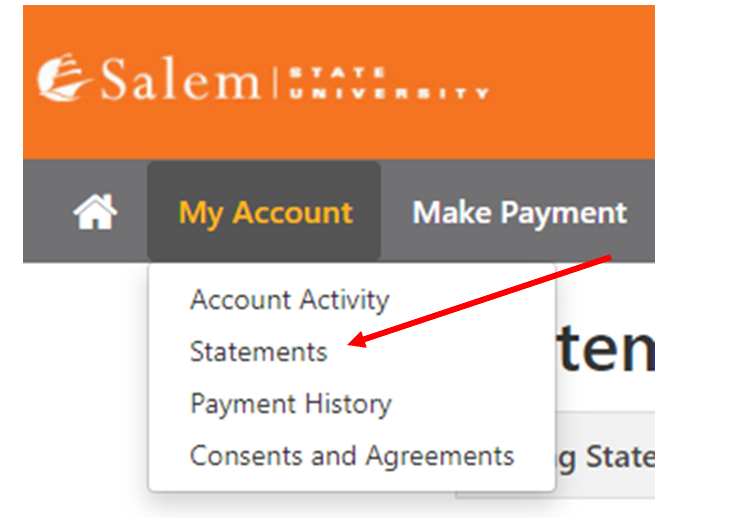Click the partially hidden State tab behind menu
This screenshot has height=518, width=752.
click(605, 456)
